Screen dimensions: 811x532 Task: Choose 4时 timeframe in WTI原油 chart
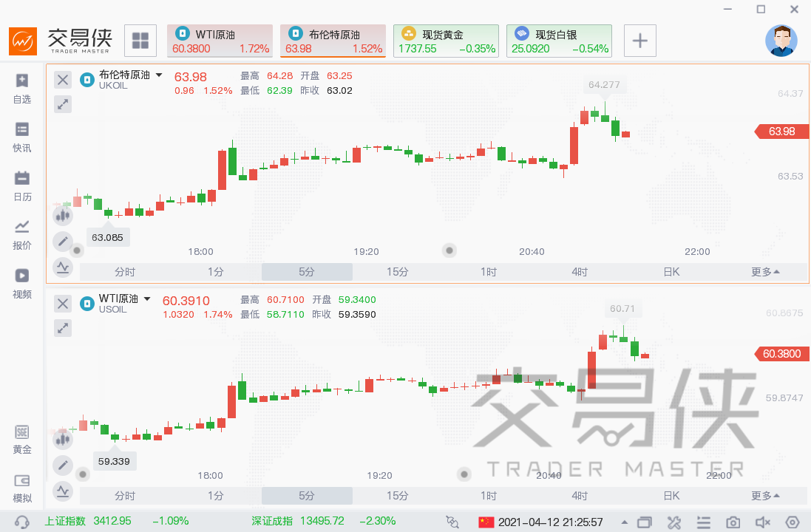click(580, 496)
